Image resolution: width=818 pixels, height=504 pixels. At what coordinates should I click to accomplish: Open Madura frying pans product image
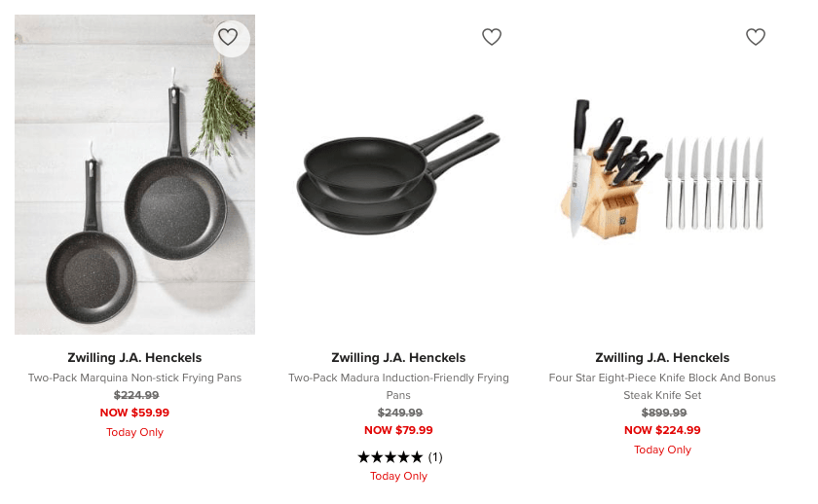pyautogui.click(x=398, y=175)
